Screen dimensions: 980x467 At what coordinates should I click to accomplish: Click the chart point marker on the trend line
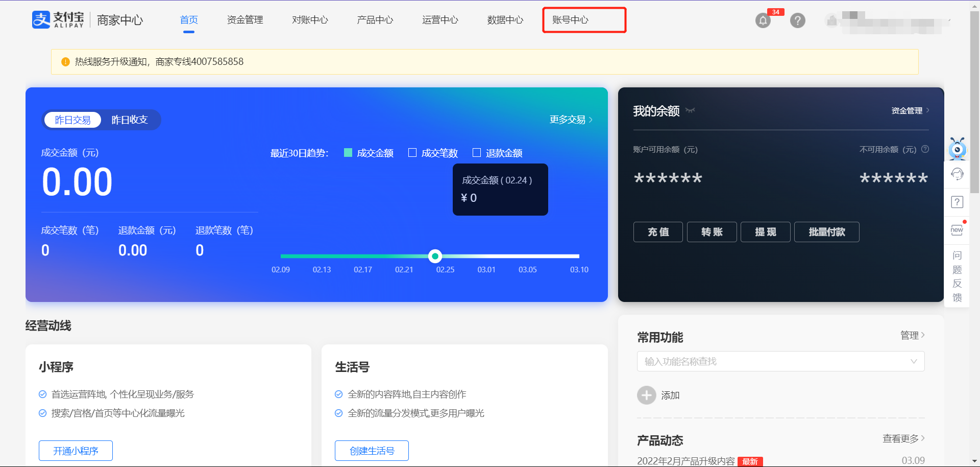435,256
